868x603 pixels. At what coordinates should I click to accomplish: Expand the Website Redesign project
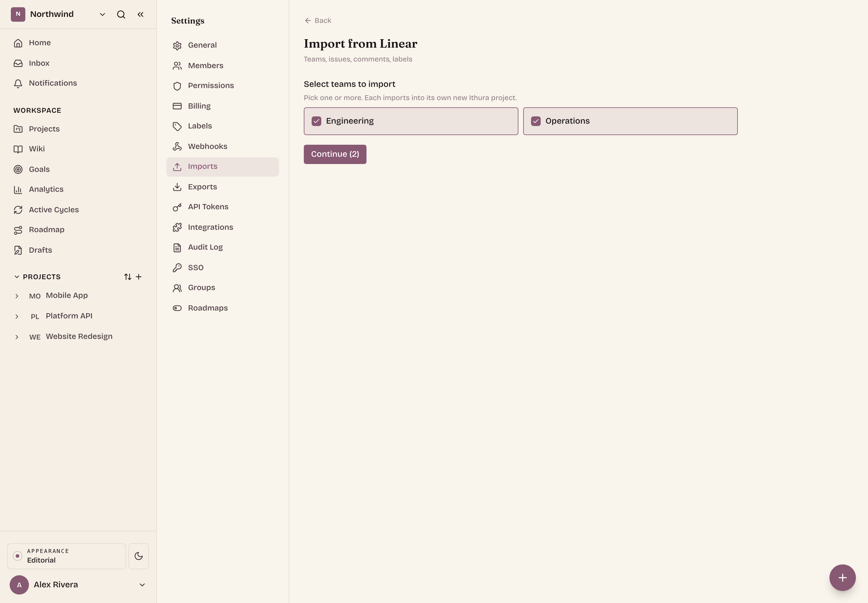coord(17,337)
